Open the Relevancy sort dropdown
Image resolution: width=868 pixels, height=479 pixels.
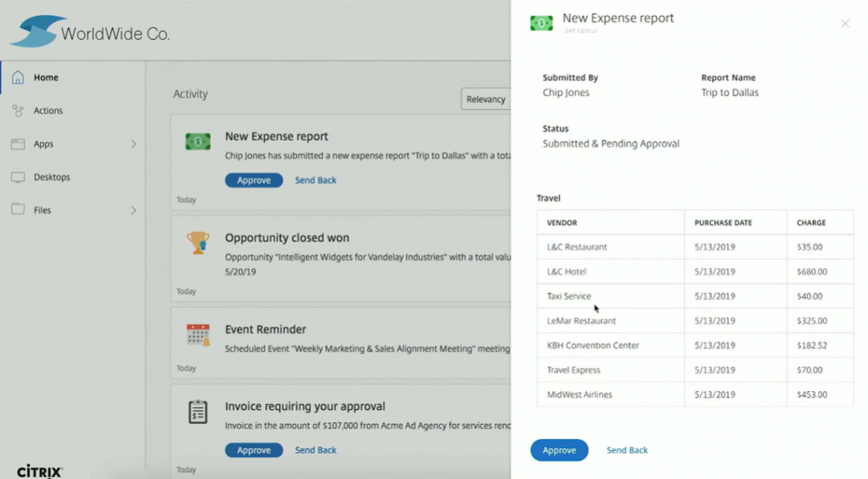[486, 98]
